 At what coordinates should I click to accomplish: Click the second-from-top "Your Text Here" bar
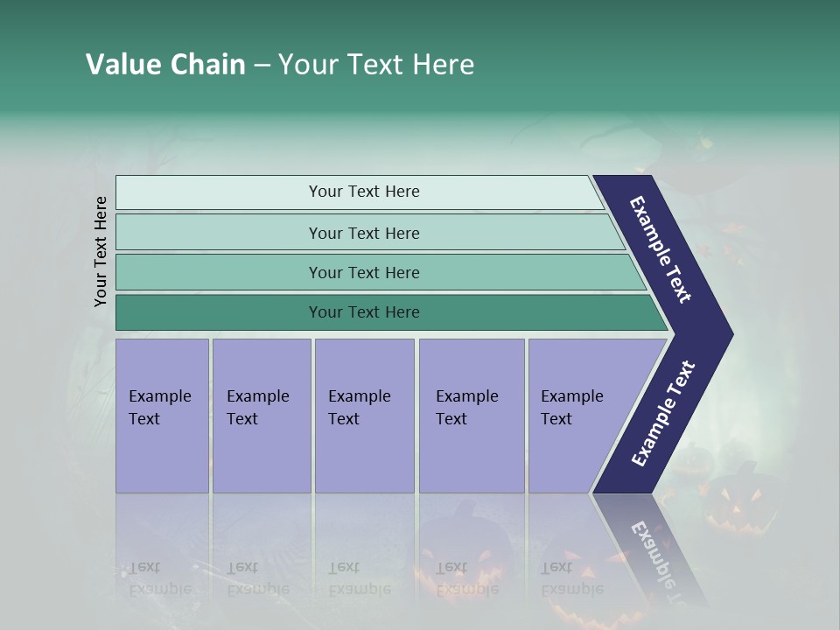(363, 233)
